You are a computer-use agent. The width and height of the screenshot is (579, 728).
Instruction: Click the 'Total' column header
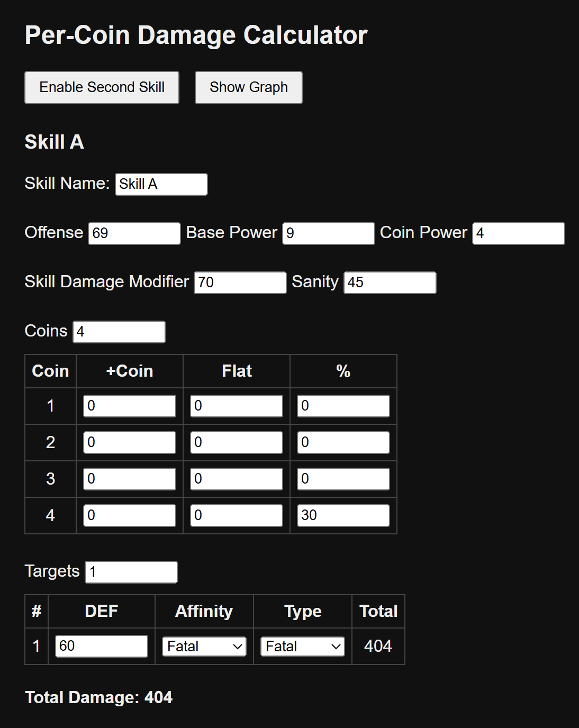pos(378,611)
